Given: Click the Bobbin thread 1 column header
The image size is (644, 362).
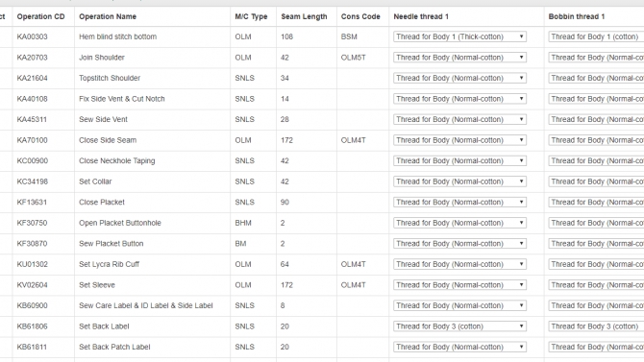Looking at the screenshot, I should click(576, 17).
